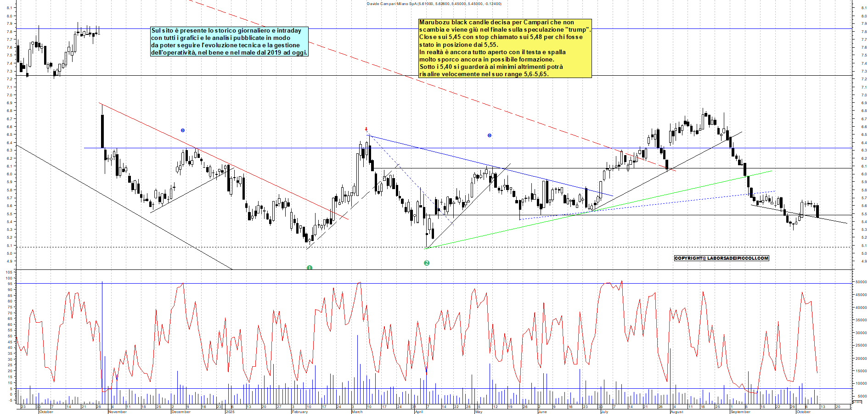Select the blue circle marker above May
The height and width of the screenshot is (414, 868).
click(x=489, y=135)
